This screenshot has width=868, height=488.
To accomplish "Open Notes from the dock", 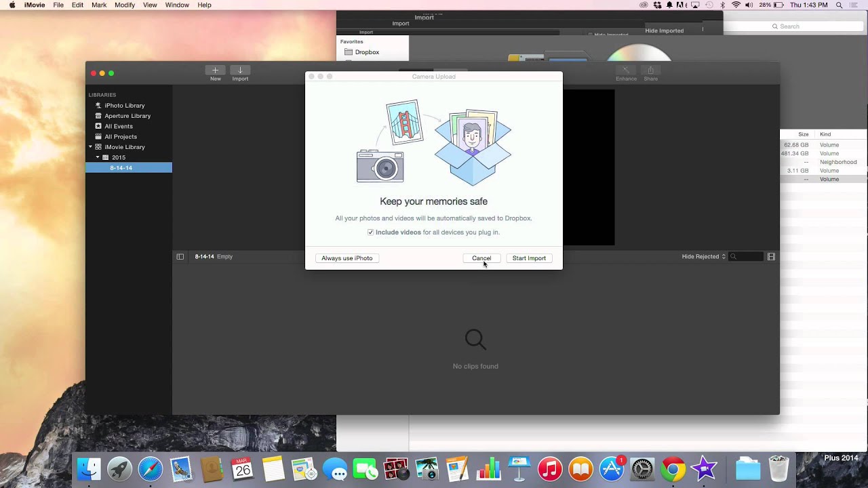I will (x=273, y=469).
